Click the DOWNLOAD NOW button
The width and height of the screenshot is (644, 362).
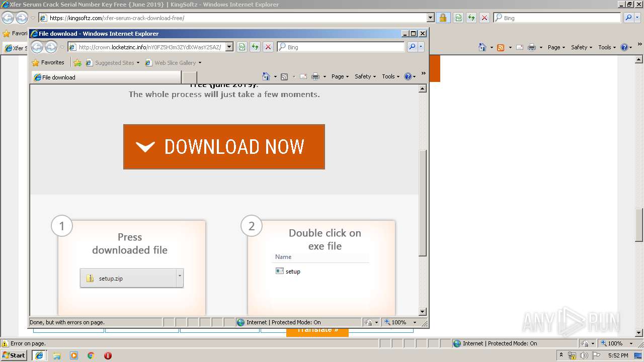[x=224, y=147]
